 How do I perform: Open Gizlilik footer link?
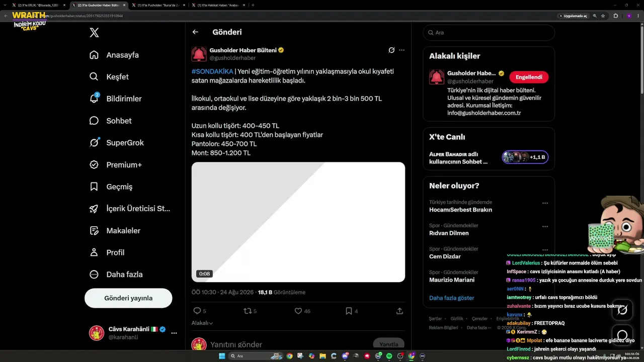click(x=457, y=319)
